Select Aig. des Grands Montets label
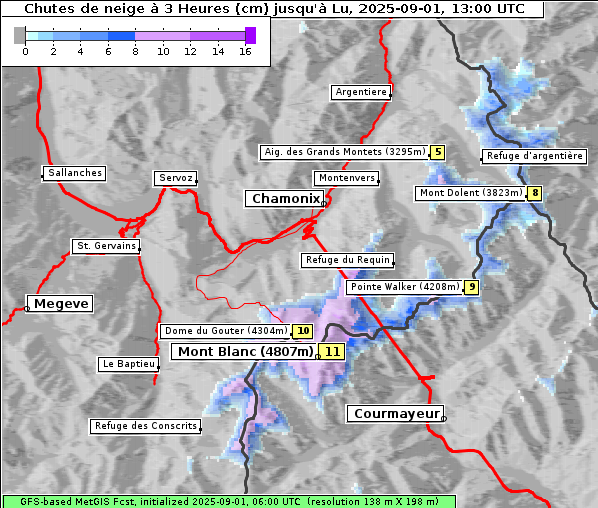This screenshot has width=598, height=508. point(344,152)
